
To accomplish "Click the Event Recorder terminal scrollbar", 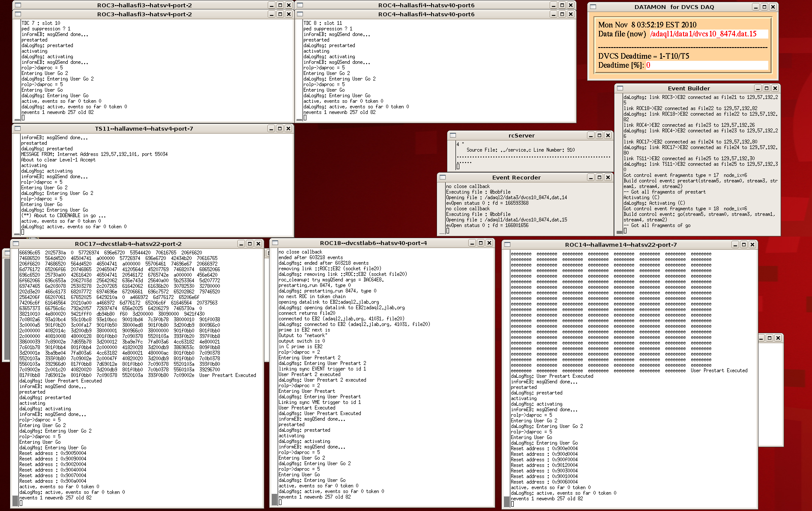I will pos(442,209).
